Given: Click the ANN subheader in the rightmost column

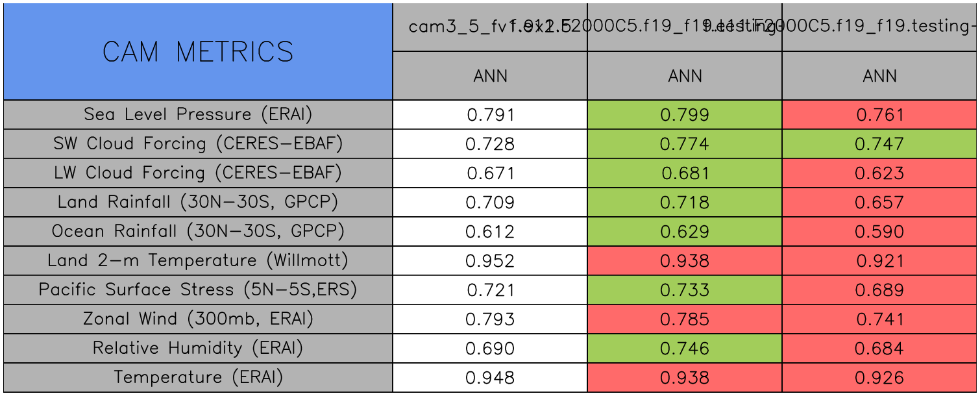Looking at the screenshot, I should 879,77.
